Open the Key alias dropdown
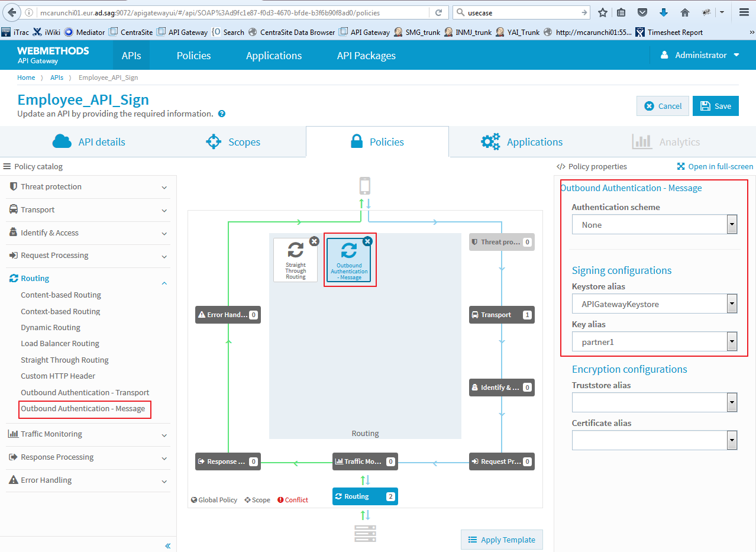756x552 pixels. pos(654,342)
